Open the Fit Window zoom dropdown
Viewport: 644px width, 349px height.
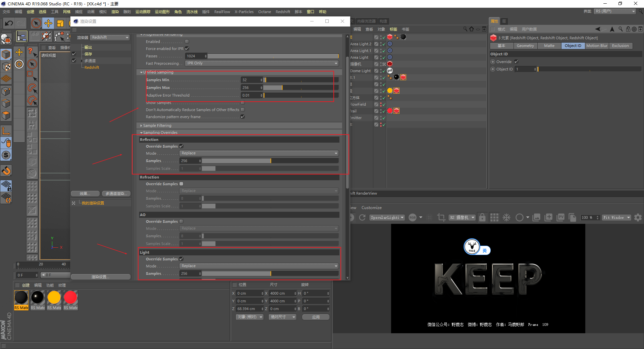pyautogui.click(x=616, y=217)
